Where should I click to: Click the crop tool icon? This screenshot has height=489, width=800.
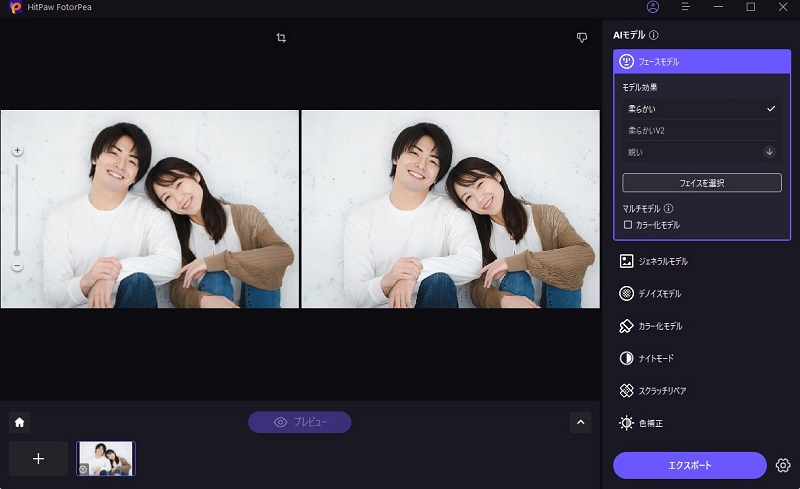click(281, 38)
